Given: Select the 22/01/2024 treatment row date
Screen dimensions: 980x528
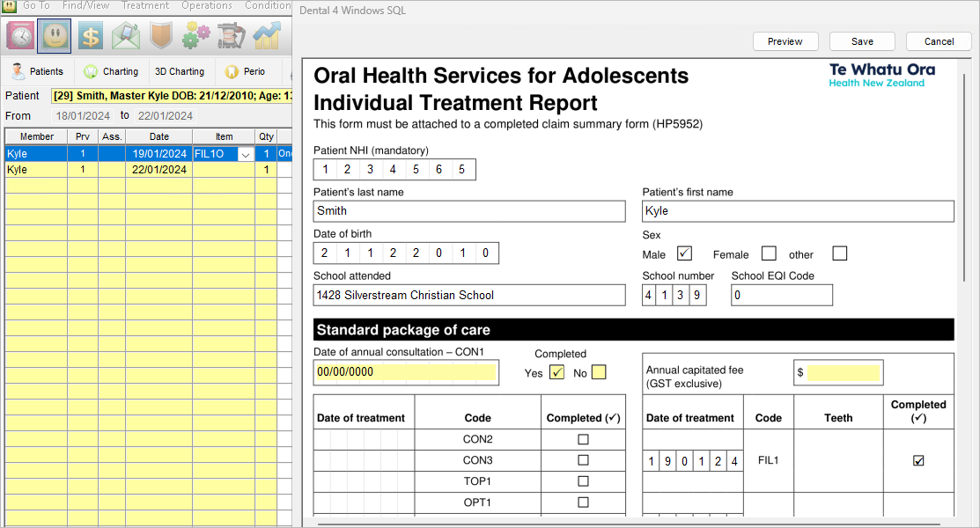Looking at the screenshot, I should click(158, 169).
